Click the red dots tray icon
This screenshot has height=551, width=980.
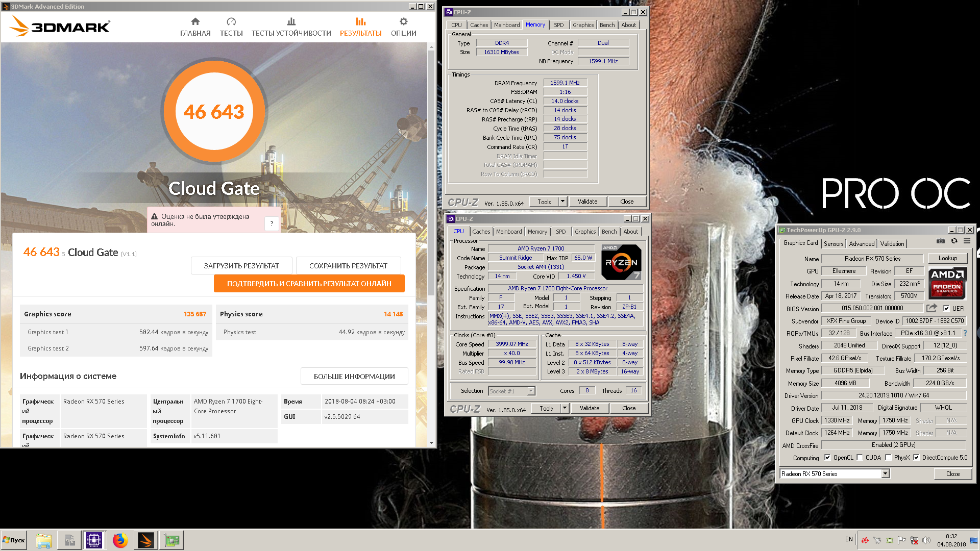865,540
